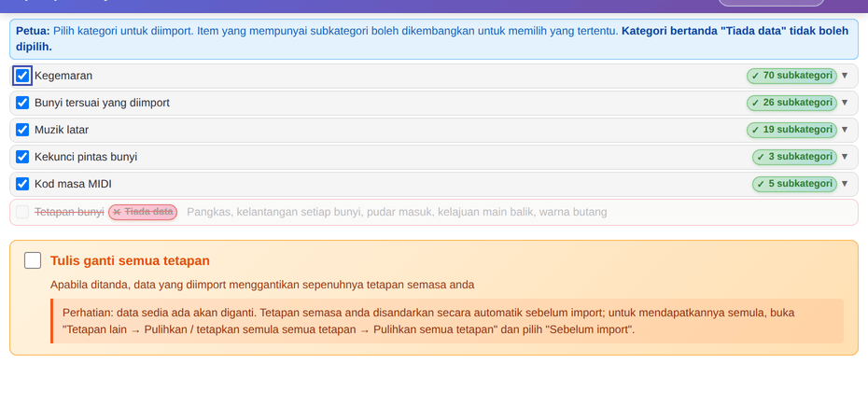
Task: Expand Kekunci pintas bunyi arrow
Action: tap(845, 157)
